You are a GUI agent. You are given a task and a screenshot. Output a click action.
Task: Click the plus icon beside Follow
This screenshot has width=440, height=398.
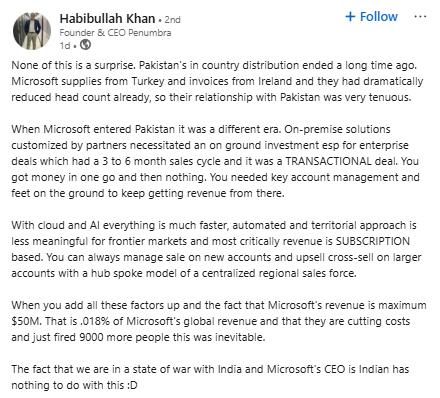pyautogui.click(x=350, y=16)
